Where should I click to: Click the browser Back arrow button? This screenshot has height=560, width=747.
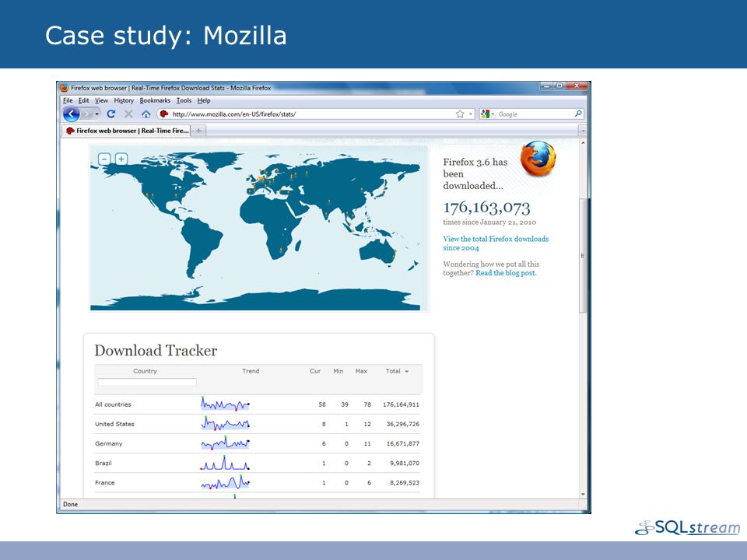click(71, 114)
